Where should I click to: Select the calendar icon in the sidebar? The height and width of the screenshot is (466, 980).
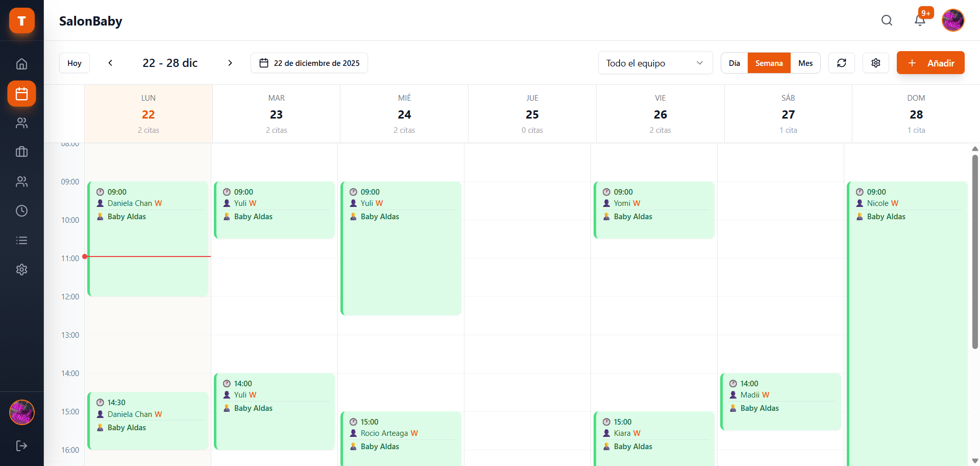21,94
